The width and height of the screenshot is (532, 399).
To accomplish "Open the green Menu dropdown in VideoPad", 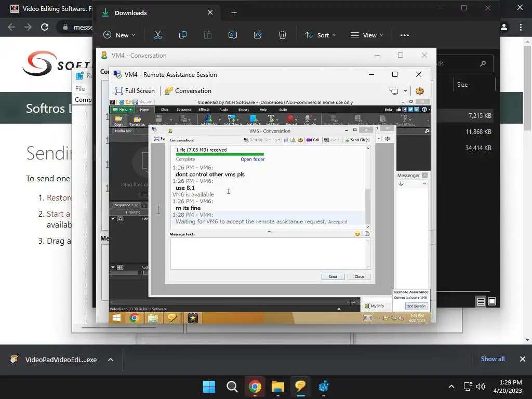I will tap(122, 110).
